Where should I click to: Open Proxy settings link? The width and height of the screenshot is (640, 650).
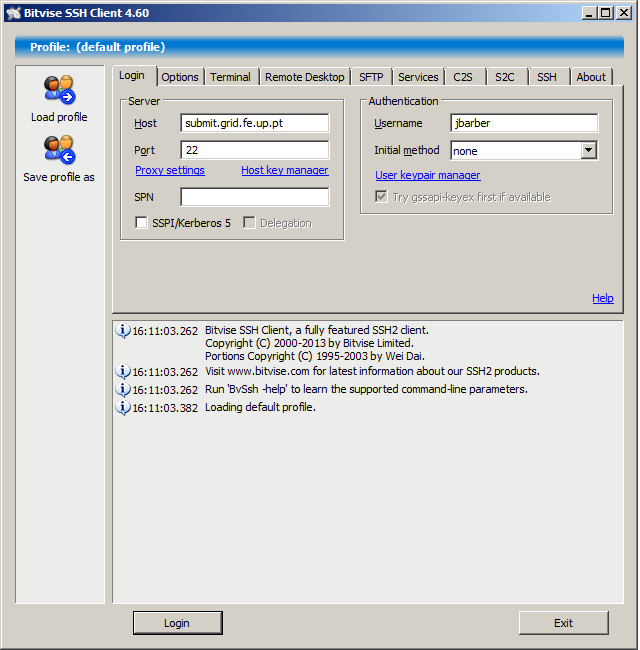[x=170, y=170]
